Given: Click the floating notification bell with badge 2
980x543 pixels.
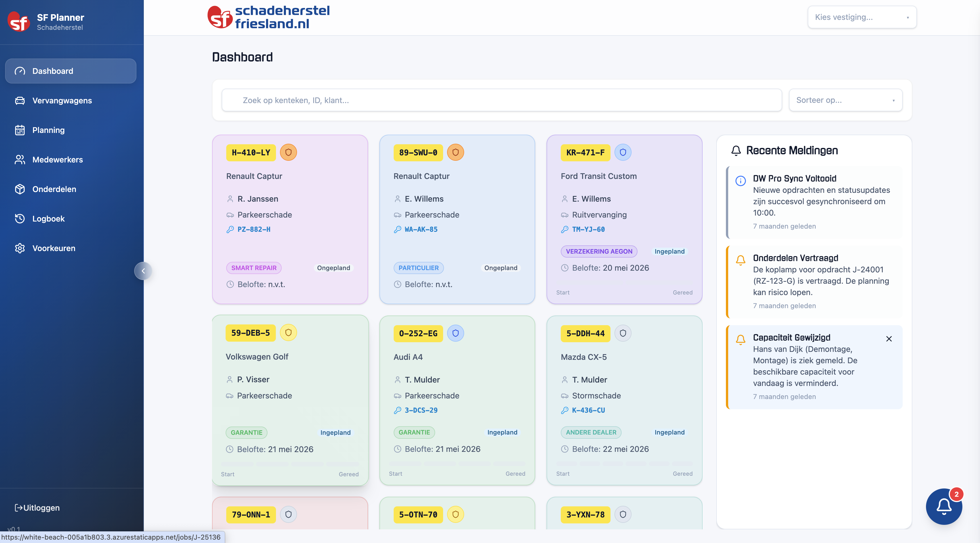Looking at the screenshot, I should [944, 506].
